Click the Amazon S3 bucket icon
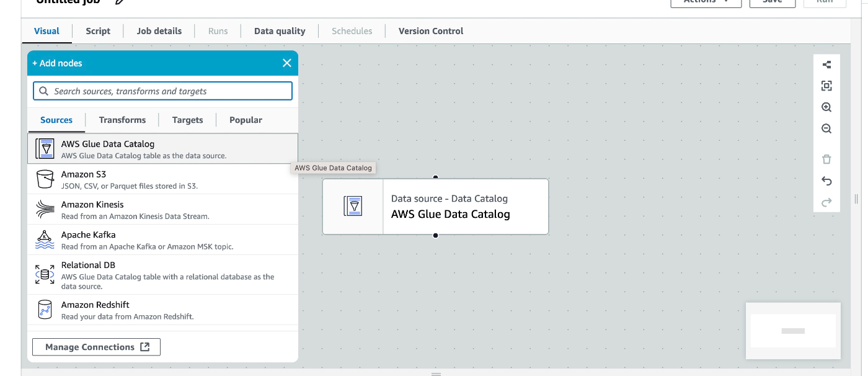The image size is (868, 376). point(45,179)
